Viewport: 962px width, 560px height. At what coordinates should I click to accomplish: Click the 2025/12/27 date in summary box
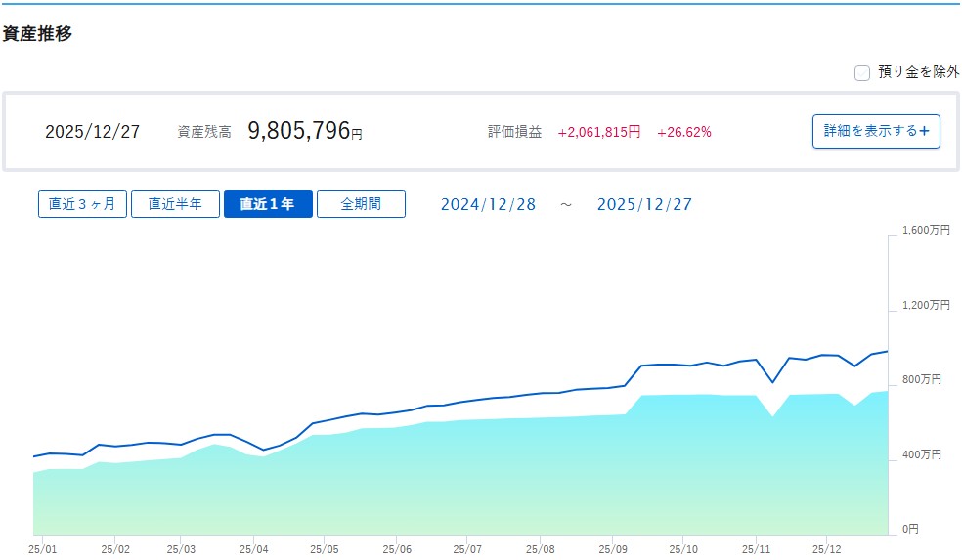pos(92,132)
